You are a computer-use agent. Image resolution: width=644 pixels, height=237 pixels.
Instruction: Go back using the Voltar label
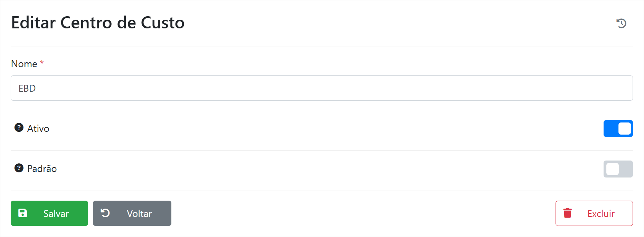[x=139, y=213]
